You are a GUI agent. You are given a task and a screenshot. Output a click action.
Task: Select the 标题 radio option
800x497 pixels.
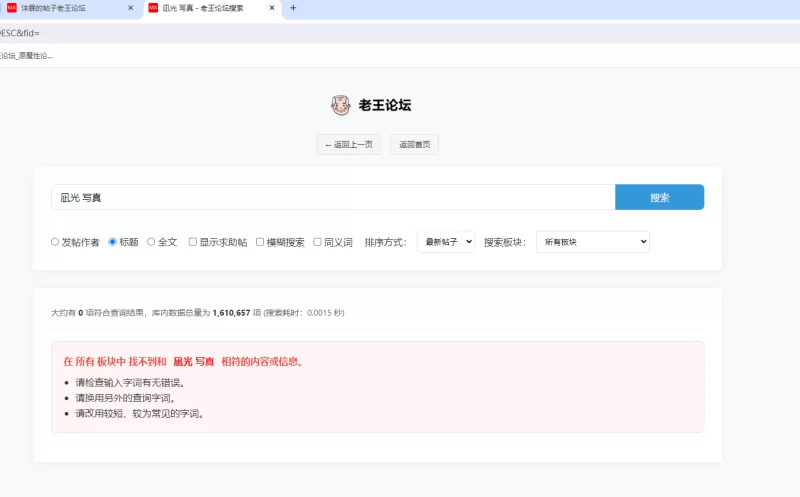click(x=113, y=242)
